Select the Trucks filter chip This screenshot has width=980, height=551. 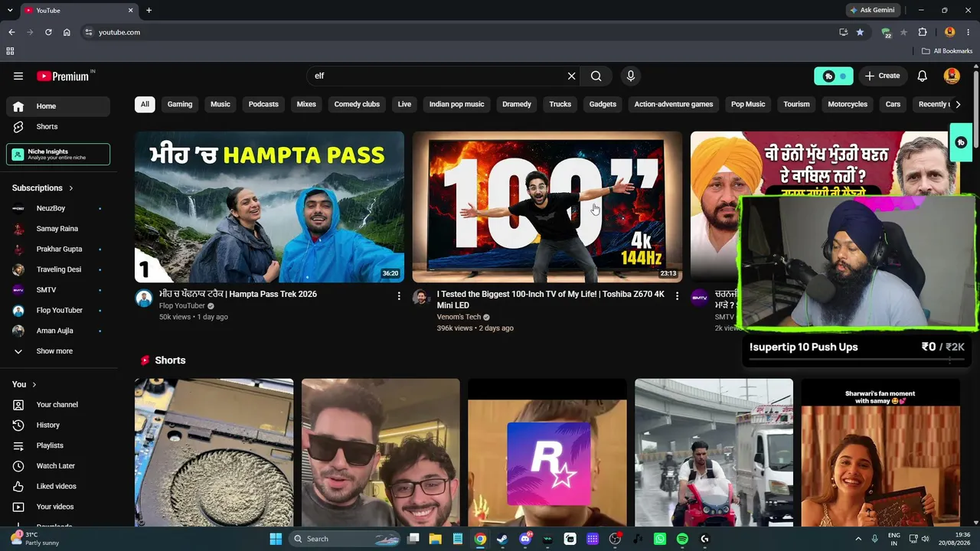560,104
